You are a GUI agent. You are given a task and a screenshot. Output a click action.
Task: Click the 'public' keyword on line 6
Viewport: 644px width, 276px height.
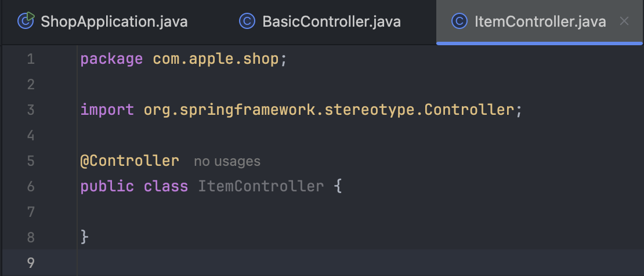107,187
